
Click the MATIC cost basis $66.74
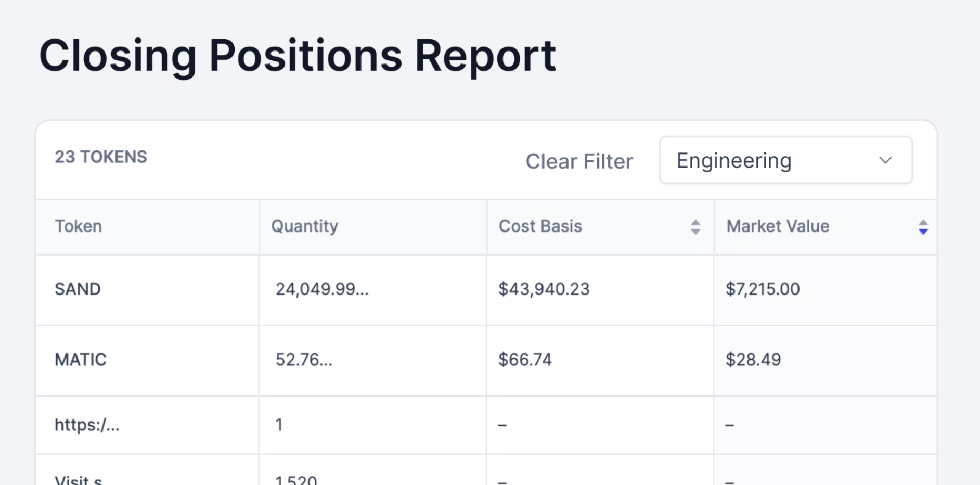525,360
